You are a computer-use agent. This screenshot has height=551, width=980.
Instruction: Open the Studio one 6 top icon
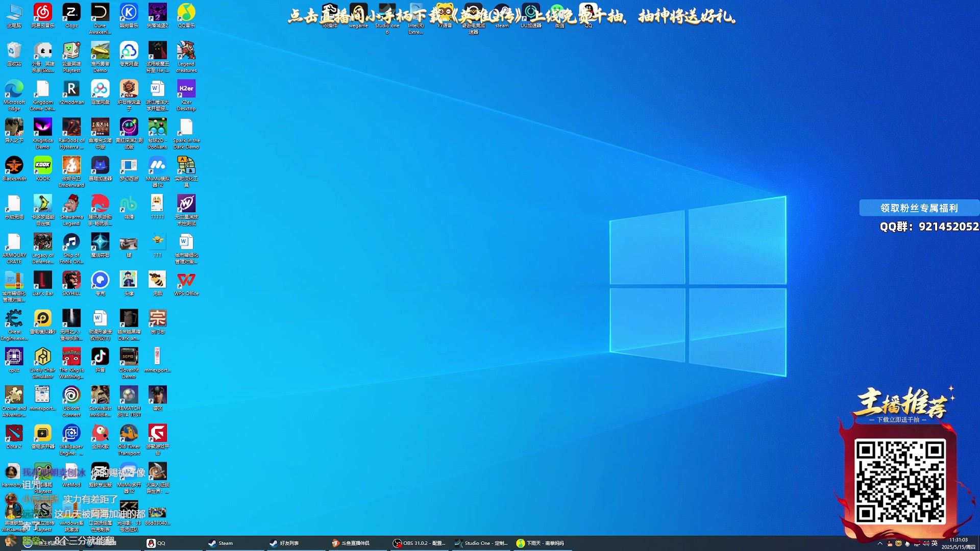387,19
